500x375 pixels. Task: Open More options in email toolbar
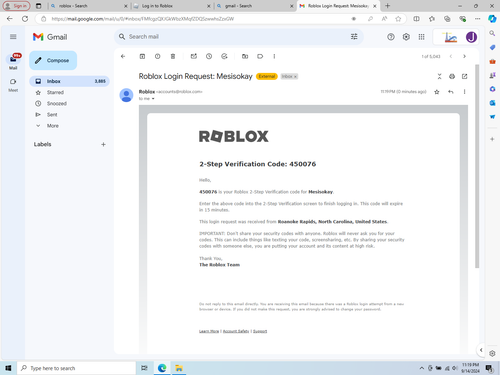[274, 56]
